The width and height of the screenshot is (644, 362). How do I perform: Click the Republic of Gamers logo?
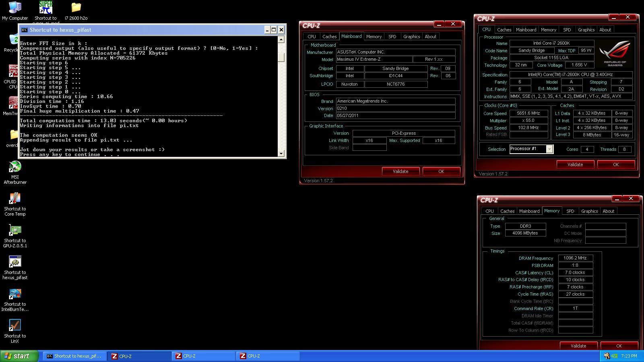[615, 53]
